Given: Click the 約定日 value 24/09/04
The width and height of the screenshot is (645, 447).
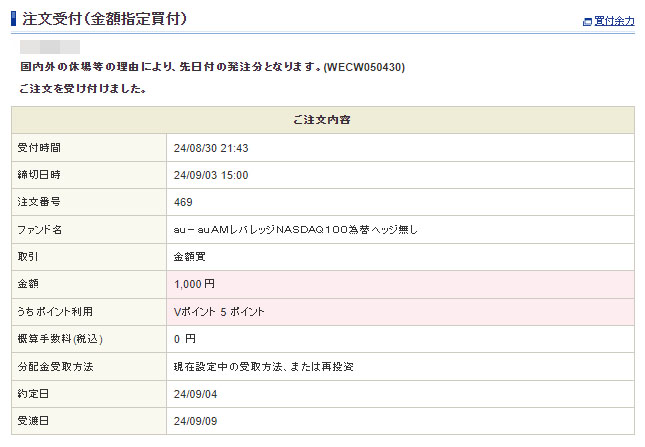Looking at the screenshot, I should pyautogui.click(x=195, y=394).
